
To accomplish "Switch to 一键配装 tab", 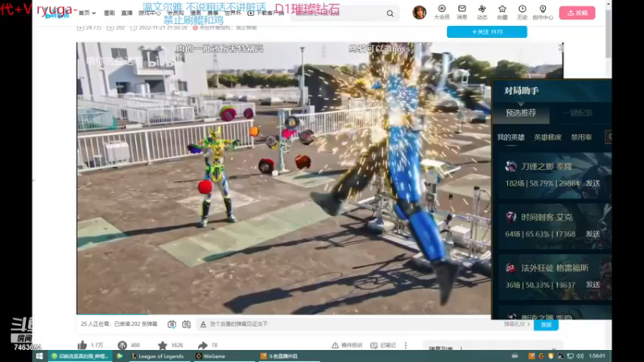I will (x=577, y=113).
